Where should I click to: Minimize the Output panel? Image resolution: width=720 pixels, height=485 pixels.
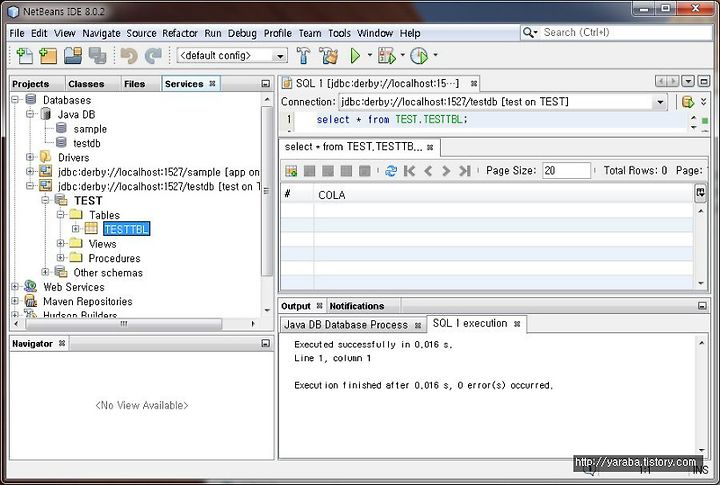click(702, 305)
